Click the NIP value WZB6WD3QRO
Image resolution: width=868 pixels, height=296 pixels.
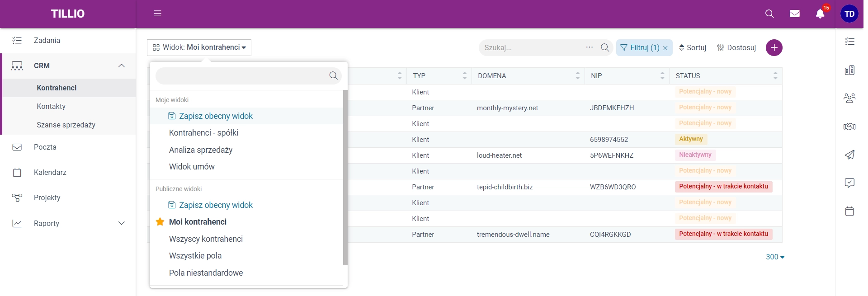613,187
